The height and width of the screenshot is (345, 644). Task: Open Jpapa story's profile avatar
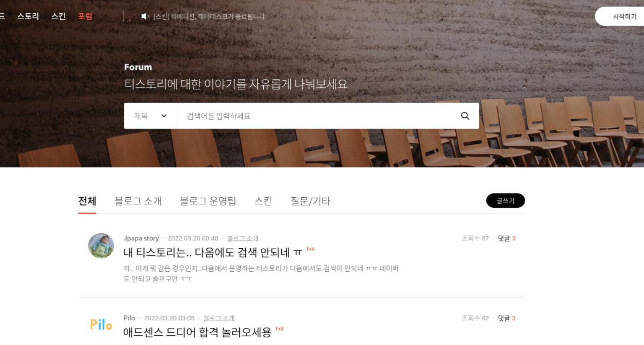[101, 246]
